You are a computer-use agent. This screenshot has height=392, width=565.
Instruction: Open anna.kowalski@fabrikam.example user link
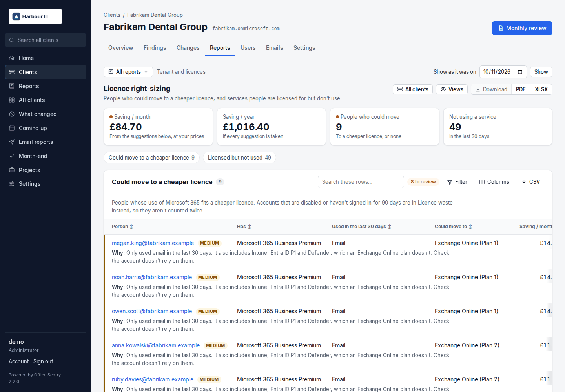pos(156,345)
